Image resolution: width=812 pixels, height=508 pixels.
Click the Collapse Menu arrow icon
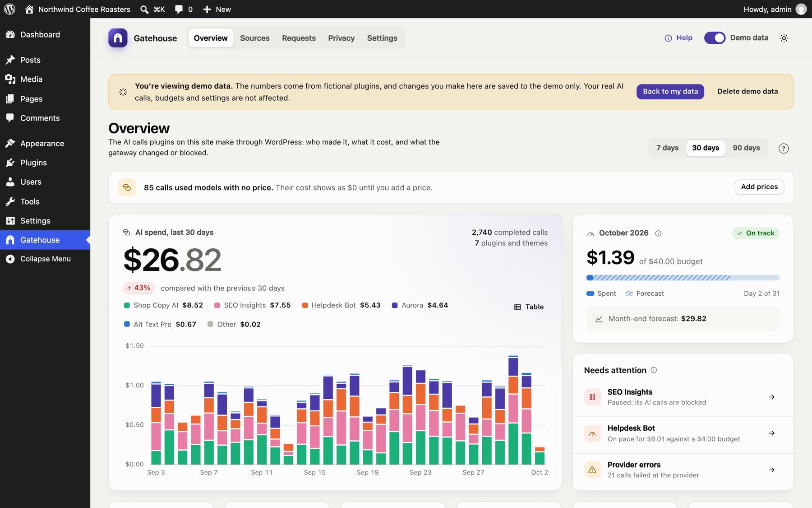[x=10, y=259]
